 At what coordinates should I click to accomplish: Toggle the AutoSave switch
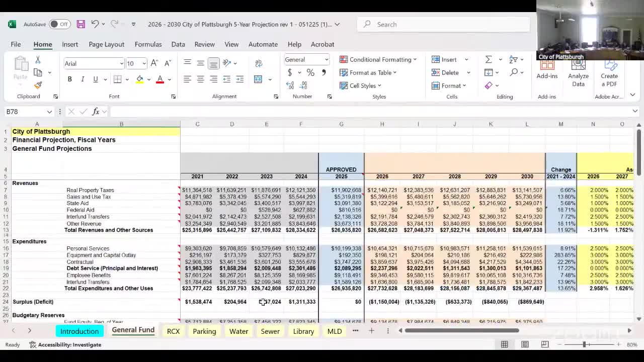coord(59,24)
